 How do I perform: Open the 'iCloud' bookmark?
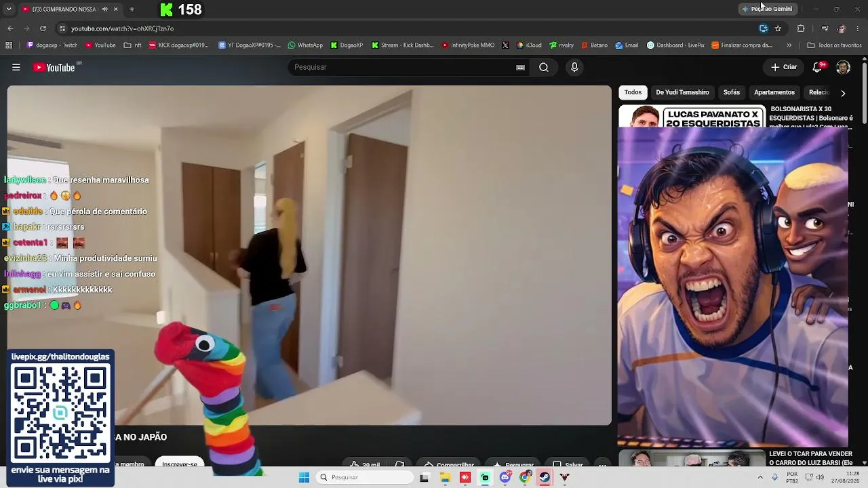coord(529,45)
